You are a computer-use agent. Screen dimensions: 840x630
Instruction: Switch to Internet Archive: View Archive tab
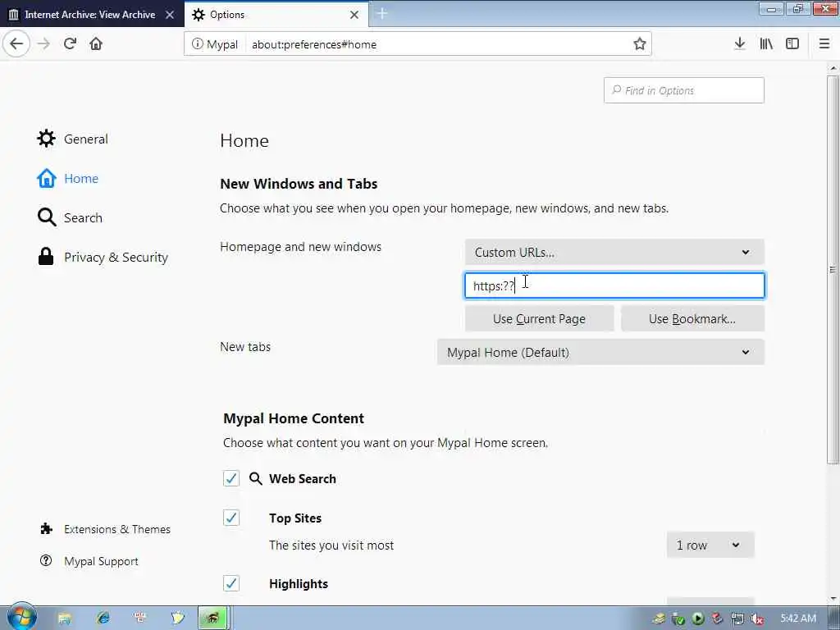(90, 15)
